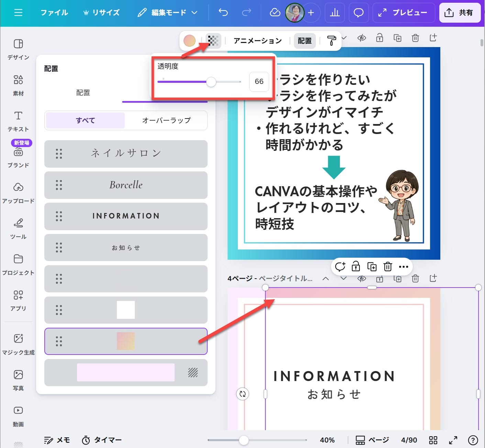Open the ファイル menu
This screenshot has height=448, width=485.
click(x=54, y=13)
